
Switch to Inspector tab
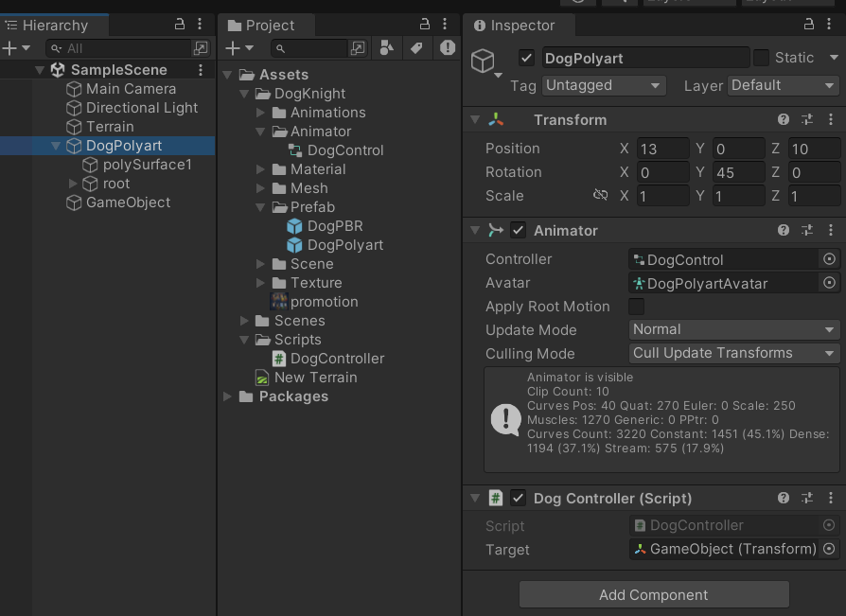(x=519, y=25)
